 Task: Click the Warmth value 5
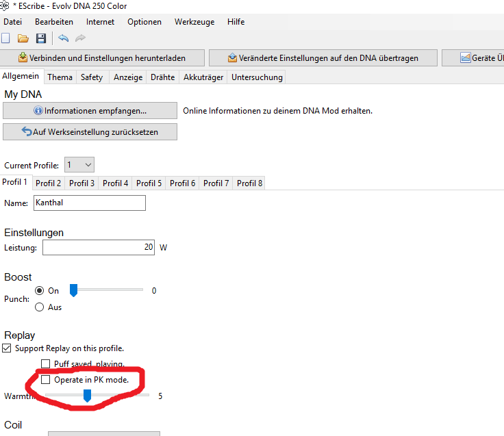pos(160,396)
